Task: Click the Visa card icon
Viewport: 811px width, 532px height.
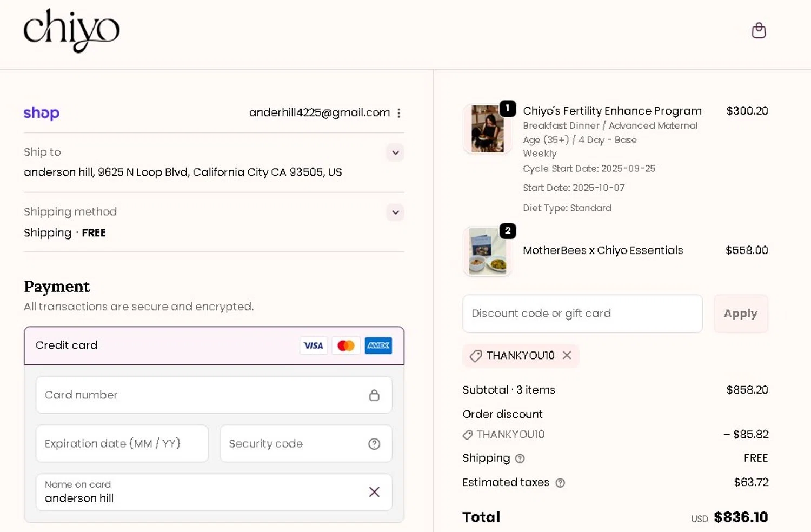Action: coord(313,345)
